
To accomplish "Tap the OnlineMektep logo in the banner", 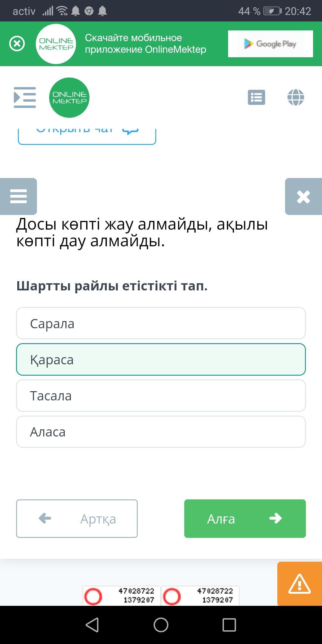I will [x=56, y=44].
